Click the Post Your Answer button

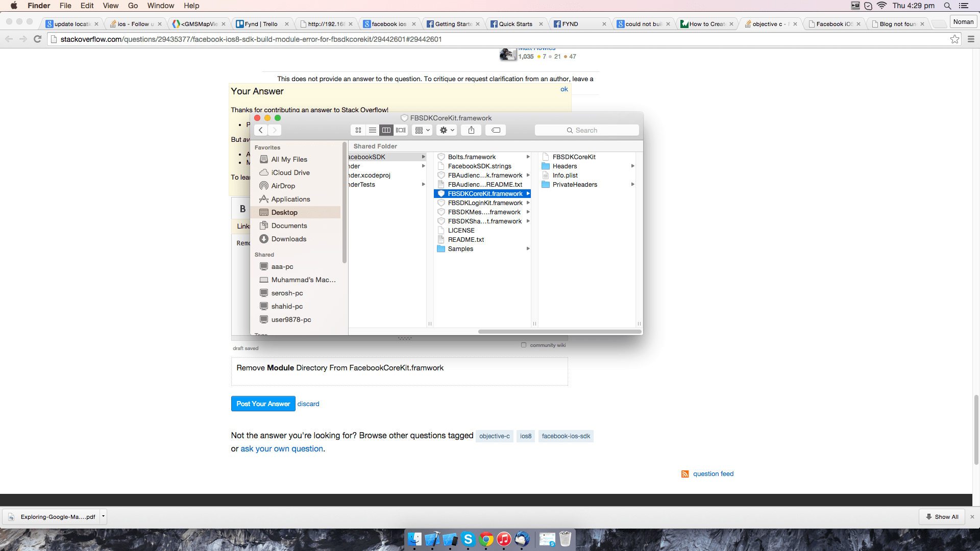pos(263,404)
